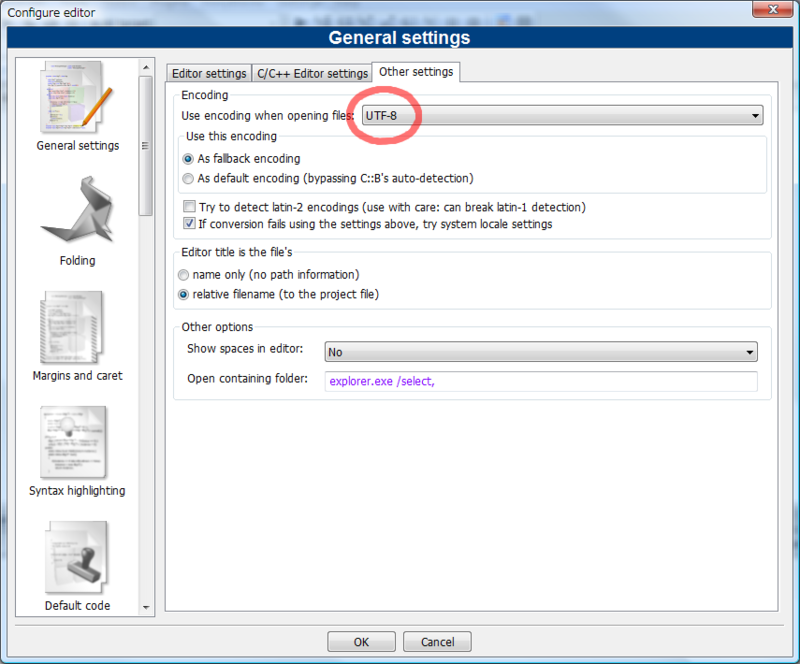
Task: Click the 'Open containing folder:' label
Action: (x=247, y=379)
